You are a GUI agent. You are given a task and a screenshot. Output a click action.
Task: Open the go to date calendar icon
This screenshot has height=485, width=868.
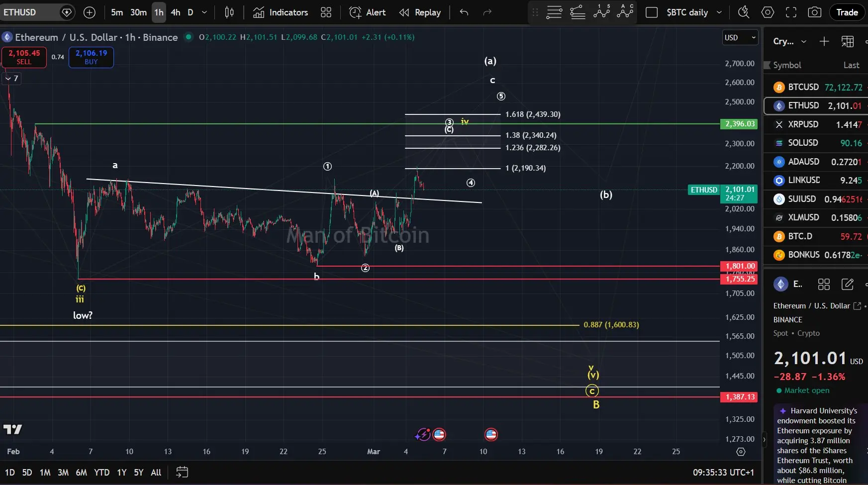182,472
